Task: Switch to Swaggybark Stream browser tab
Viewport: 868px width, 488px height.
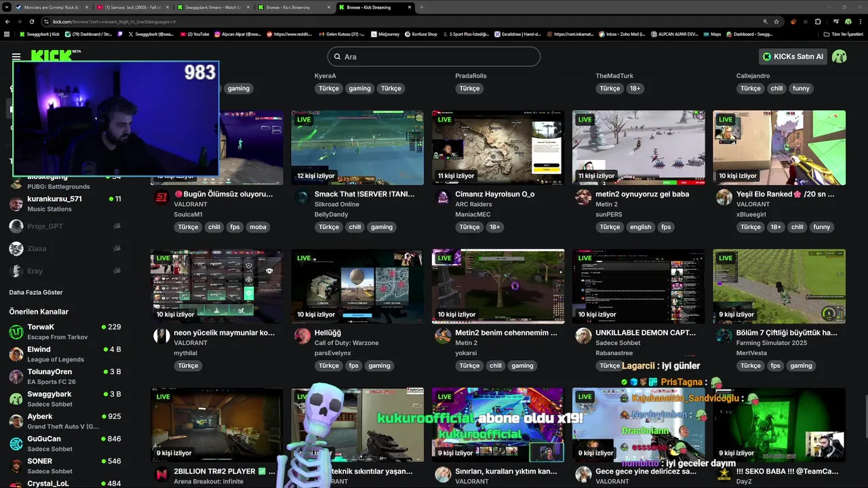Action: (213, 7)
